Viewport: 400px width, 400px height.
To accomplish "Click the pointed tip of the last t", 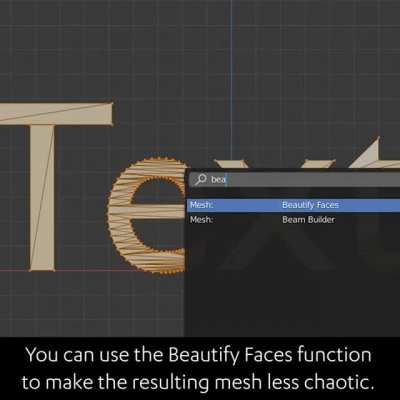I will tap(377, 143).
